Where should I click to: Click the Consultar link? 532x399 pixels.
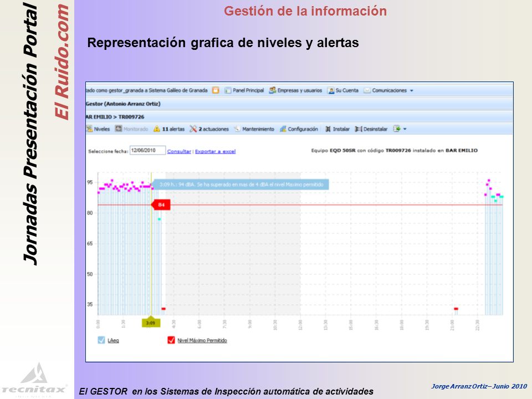[179, 151]
